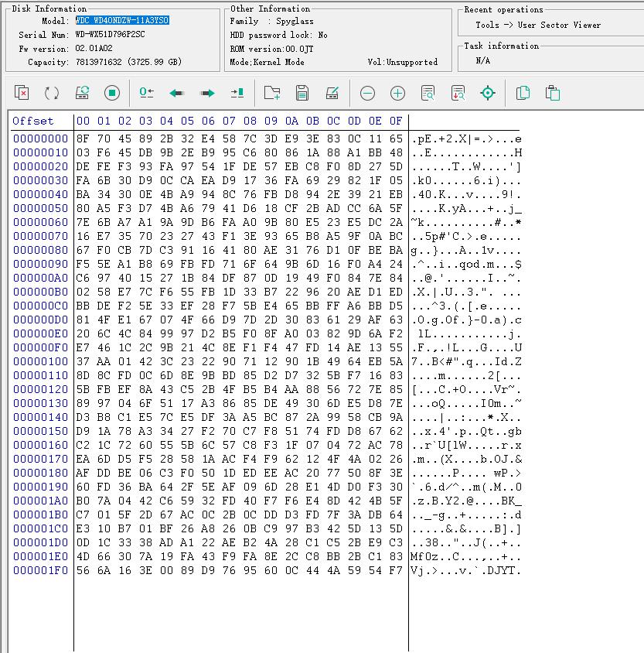Click the search document icon

coord(428,93)
